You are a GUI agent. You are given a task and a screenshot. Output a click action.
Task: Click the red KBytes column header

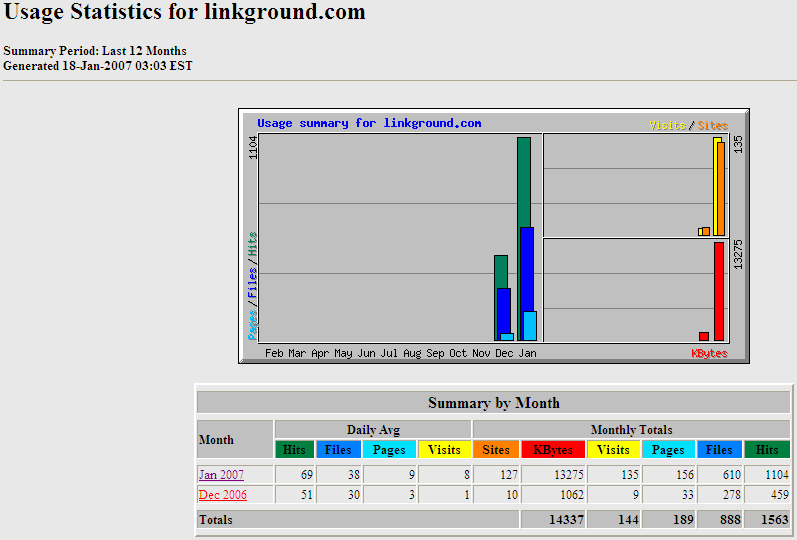click(552, 450)
